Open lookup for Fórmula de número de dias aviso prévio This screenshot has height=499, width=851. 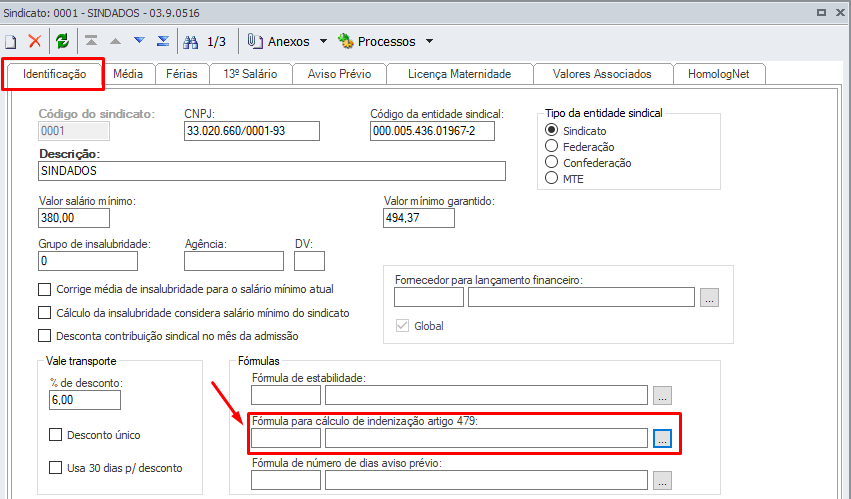point(662,481)
